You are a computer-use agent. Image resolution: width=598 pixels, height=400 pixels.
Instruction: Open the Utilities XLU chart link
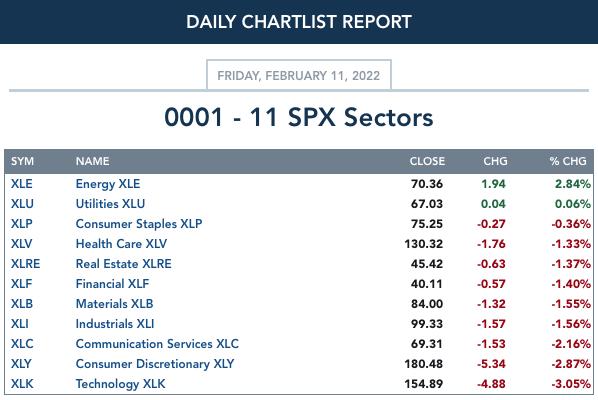110,204
